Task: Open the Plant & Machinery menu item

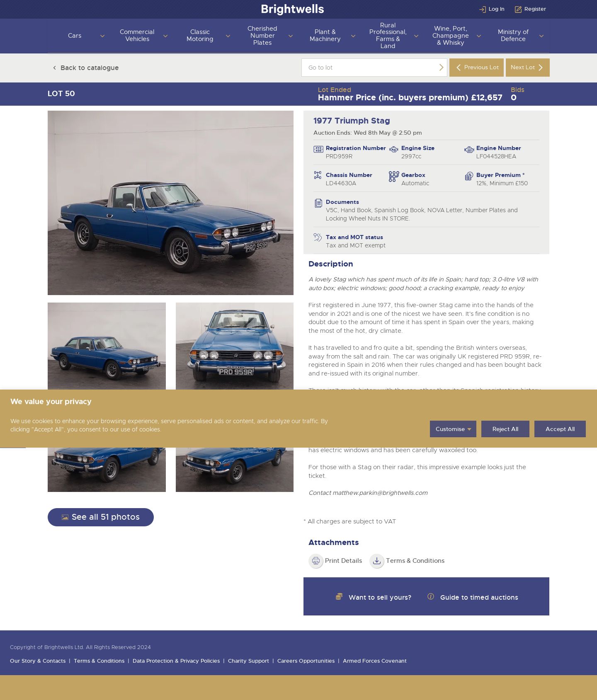Action: point(325,36)
